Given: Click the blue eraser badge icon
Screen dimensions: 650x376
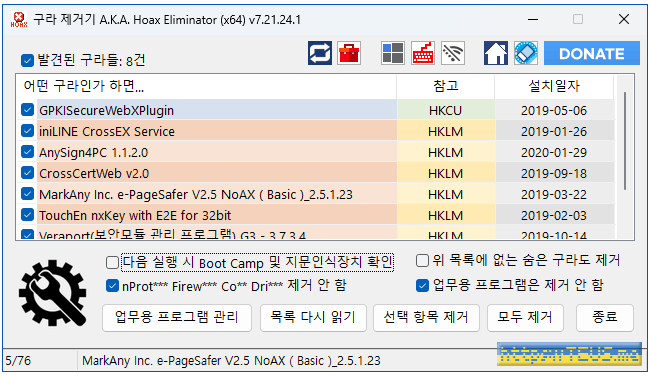Looking at the screenshot, I should (x=526, y=53).
